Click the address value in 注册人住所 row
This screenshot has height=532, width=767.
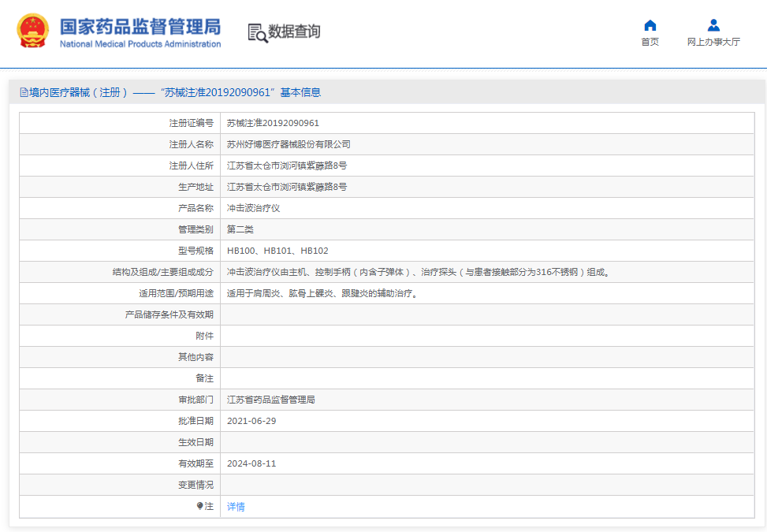[x=287, y=166]
